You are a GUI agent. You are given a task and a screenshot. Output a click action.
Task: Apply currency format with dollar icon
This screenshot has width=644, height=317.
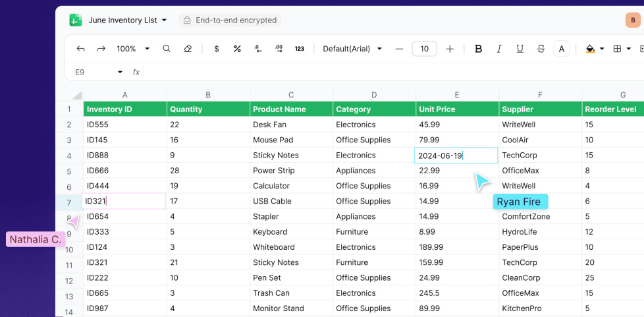coord(217,49)
